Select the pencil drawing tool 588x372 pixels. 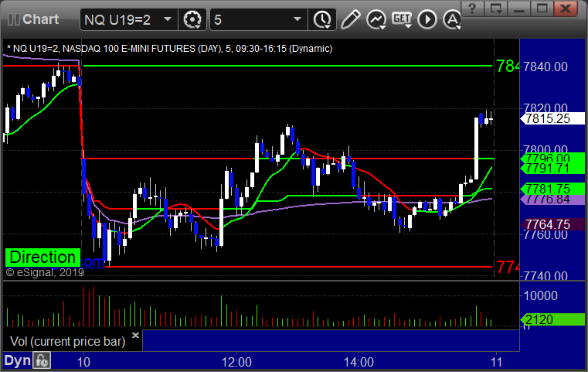click(x=351, y=19)
